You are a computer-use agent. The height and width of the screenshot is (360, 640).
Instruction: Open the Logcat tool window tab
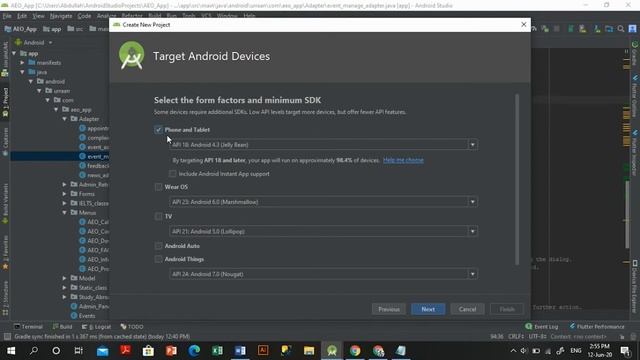pyautogui.click(x=96, y=327)
